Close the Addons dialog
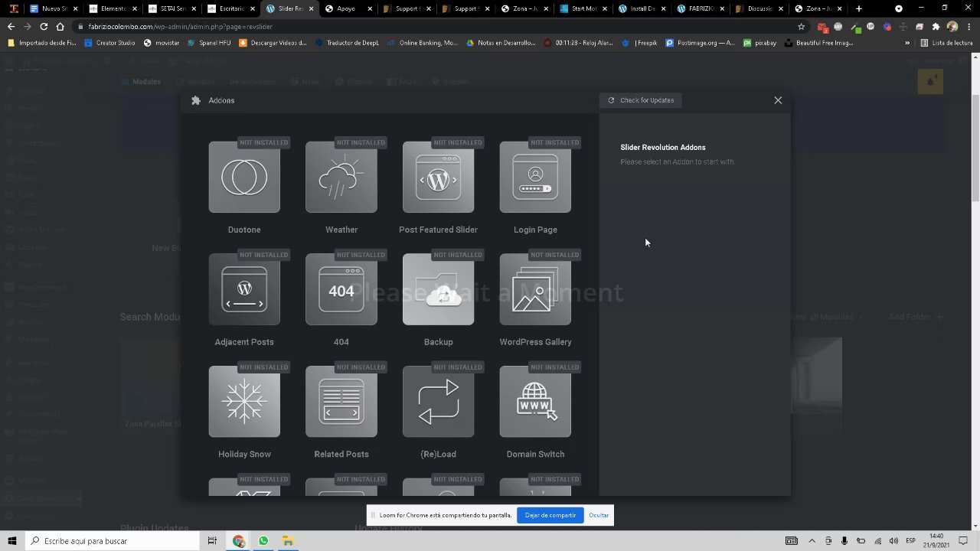 (x=778, y=100)
